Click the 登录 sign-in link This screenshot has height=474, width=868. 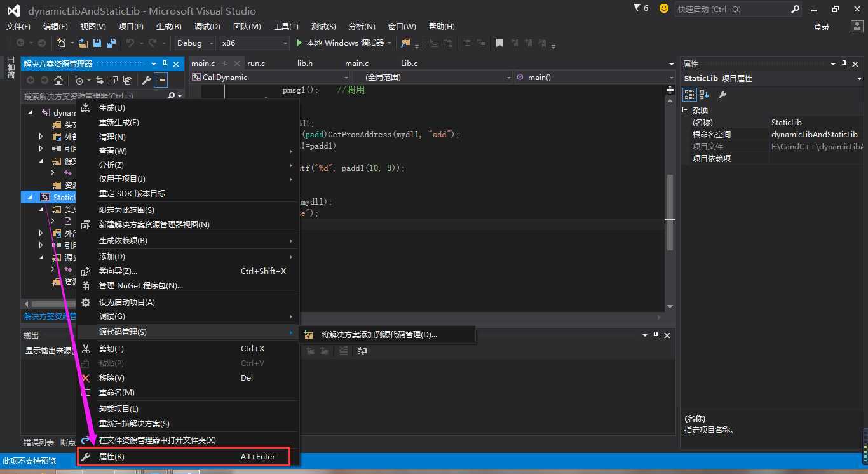822,27
